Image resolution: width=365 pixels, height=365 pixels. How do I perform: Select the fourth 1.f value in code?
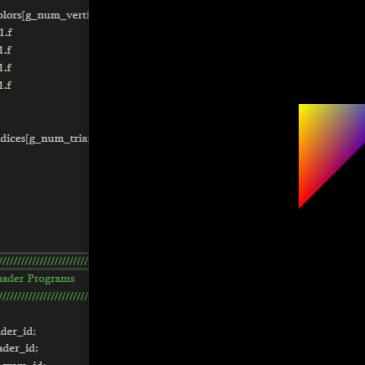pyautogui.click(x=6, y=85)
